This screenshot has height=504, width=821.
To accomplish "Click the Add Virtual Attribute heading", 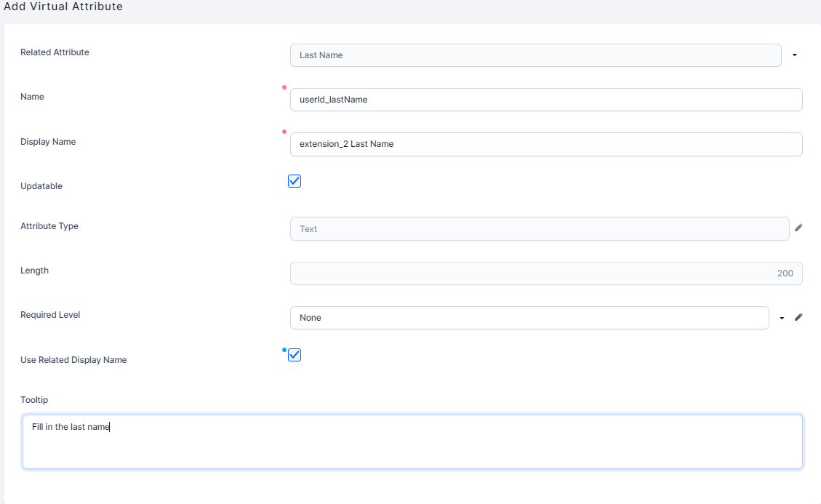I will tap(63, 7).
